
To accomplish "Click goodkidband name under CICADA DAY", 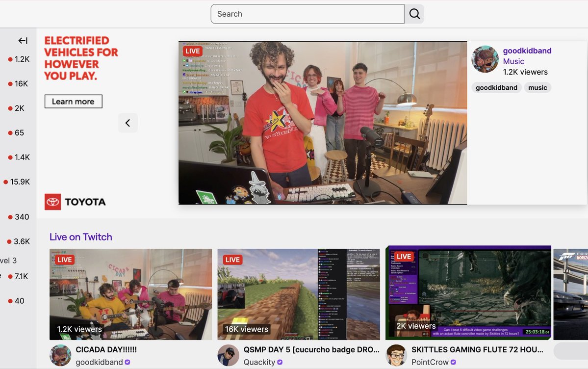I will (99, 362).
